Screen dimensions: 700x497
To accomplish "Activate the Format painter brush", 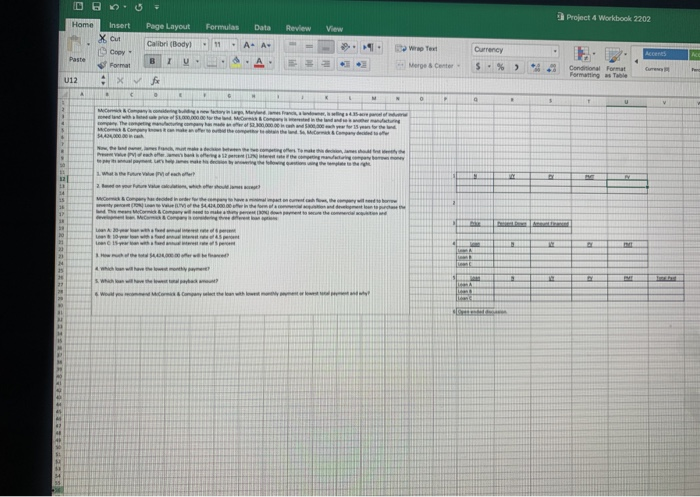I will 114,65.
